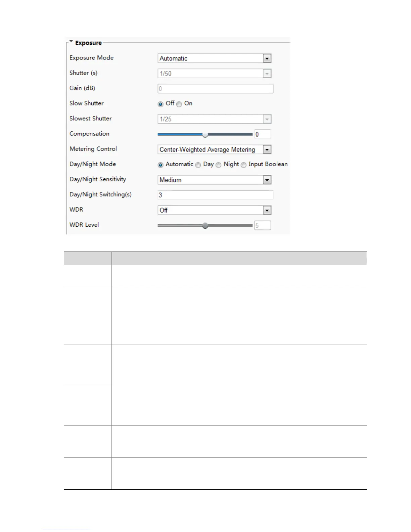Click the WDR Level value field
Image resolution: width=411 pixels, height=532 pixels.
click(263, 225)
